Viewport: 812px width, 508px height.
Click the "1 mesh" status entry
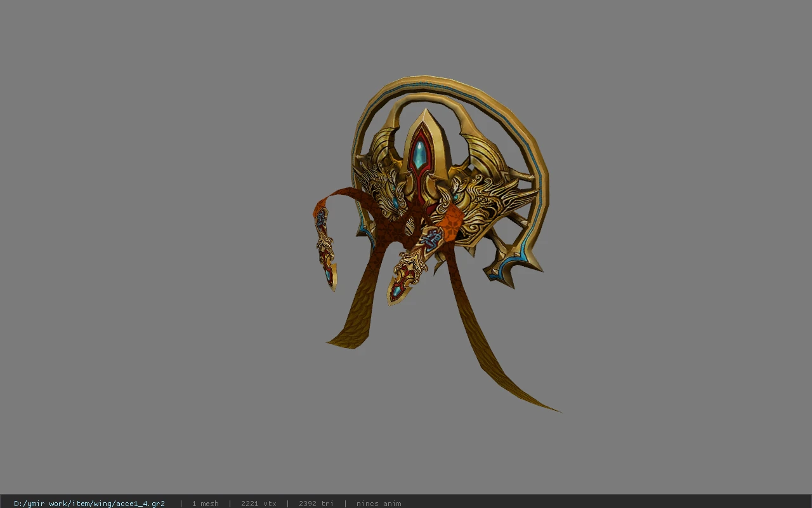click(x=206, y=504)
